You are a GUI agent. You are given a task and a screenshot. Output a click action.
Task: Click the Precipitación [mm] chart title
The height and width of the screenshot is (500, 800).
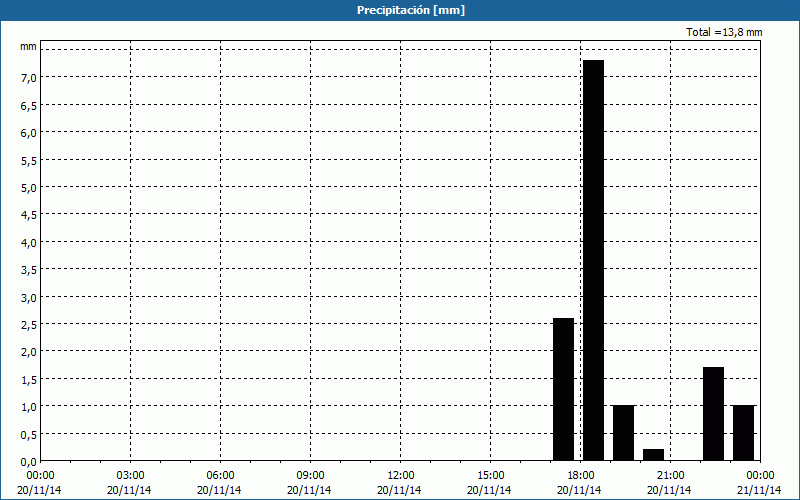411,10
